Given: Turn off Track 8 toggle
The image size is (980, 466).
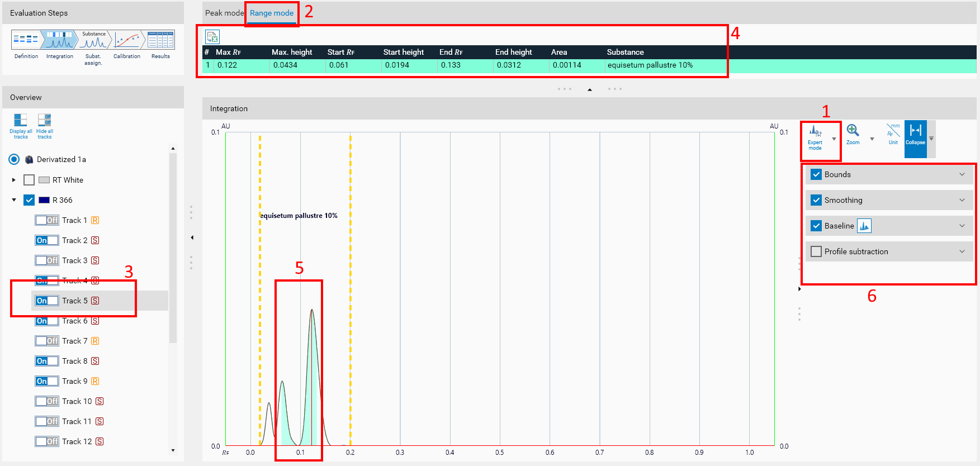Looking at the screenshot, I should [x=47, y=361].
